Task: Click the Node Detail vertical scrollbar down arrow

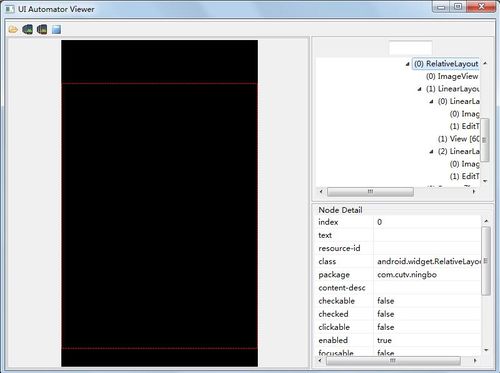Action: pos(486,350)
